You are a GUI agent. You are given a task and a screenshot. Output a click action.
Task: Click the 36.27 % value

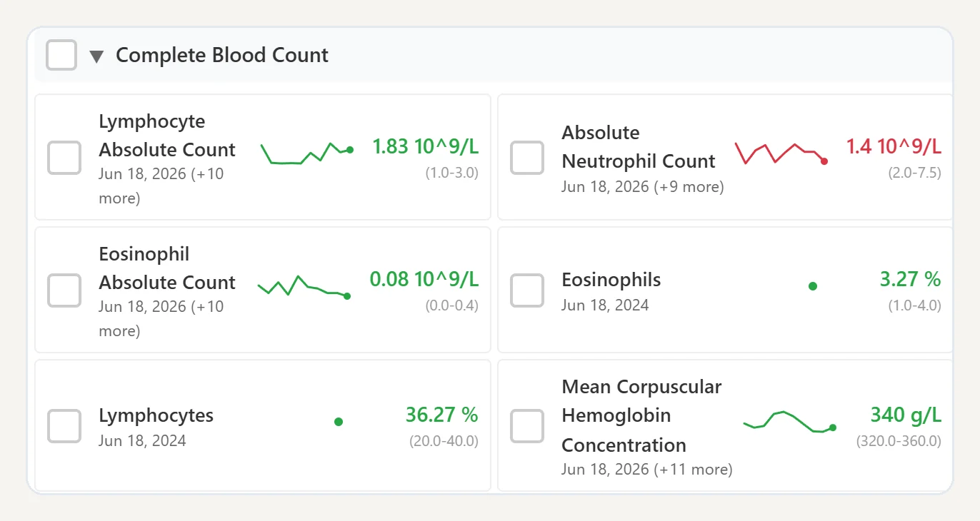pos(442,415)
